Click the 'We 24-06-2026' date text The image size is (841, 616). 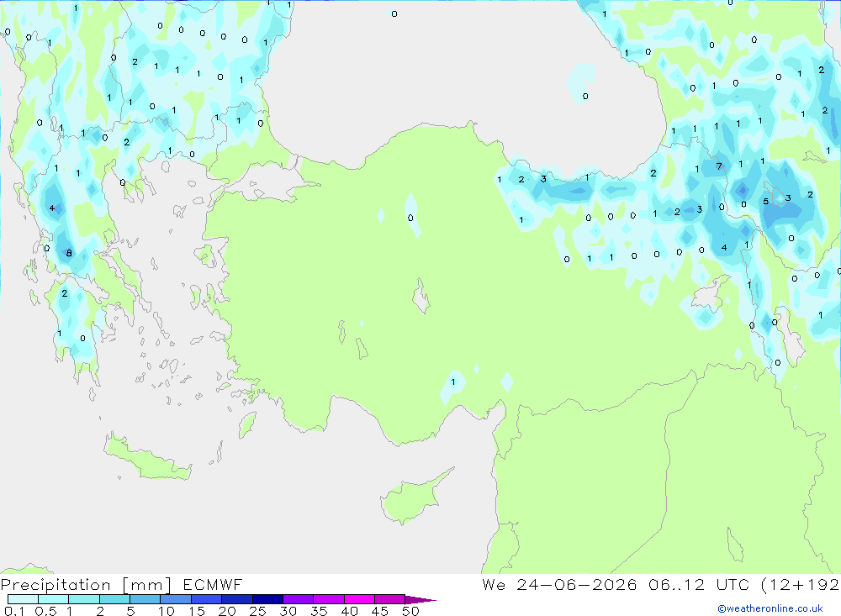[x=559, y=584]
